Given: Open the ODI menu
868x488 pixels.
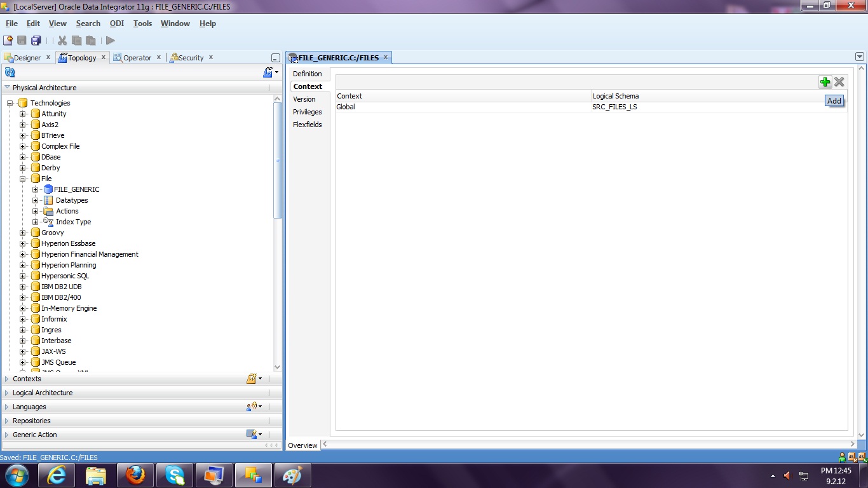Looking at the screenshot, I should (116, 24).
